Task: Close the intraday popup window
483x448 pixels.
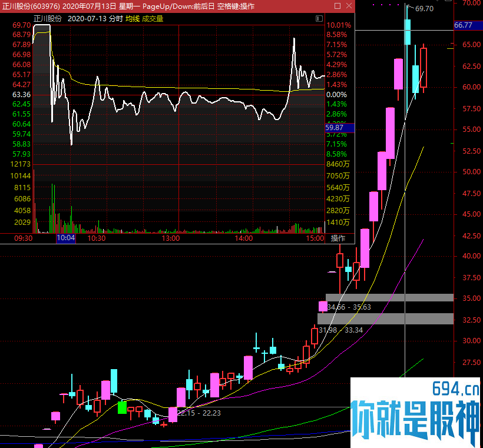Action: (x=349, y=6)
